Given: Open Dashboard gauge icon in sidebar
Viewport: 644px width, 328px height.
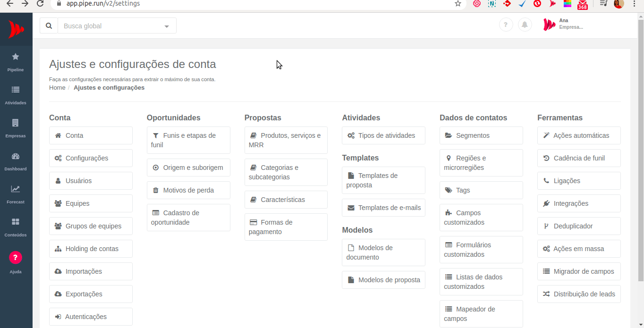Looking at the screenshot, I should click(x=16, y=156).
